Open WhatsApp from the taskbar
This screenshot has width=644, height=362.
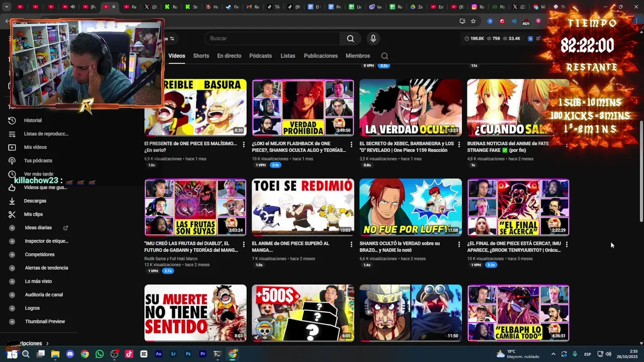(100, 354)
